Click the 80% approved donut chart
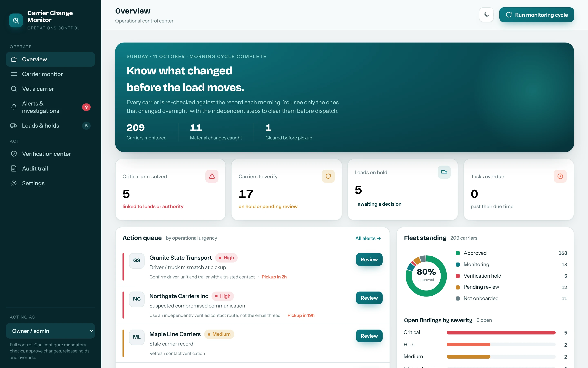This screenshot has height=368, width=588. [x=426, y=276]
